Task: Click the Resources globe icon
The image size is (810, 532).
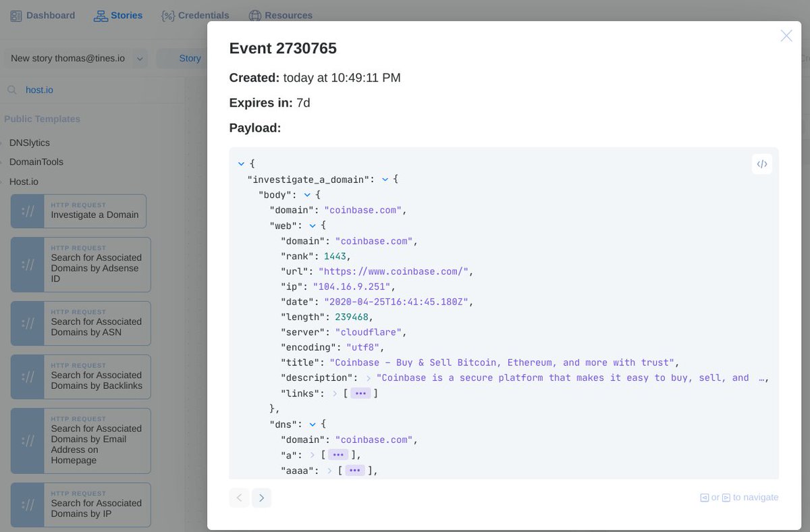Action: [x=254, y=16]
